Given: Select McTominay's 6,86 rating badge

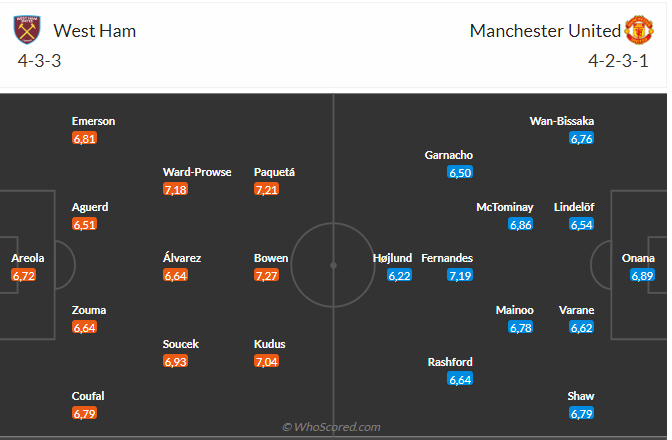Looking at the screenshot, I should point(520,224).
